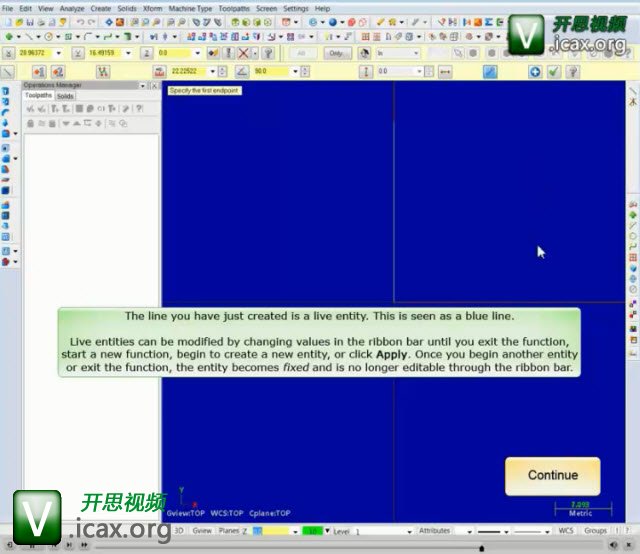Click the line Length value field
Viewport: 640px width, 554px height.
click(x=189, y=71)
